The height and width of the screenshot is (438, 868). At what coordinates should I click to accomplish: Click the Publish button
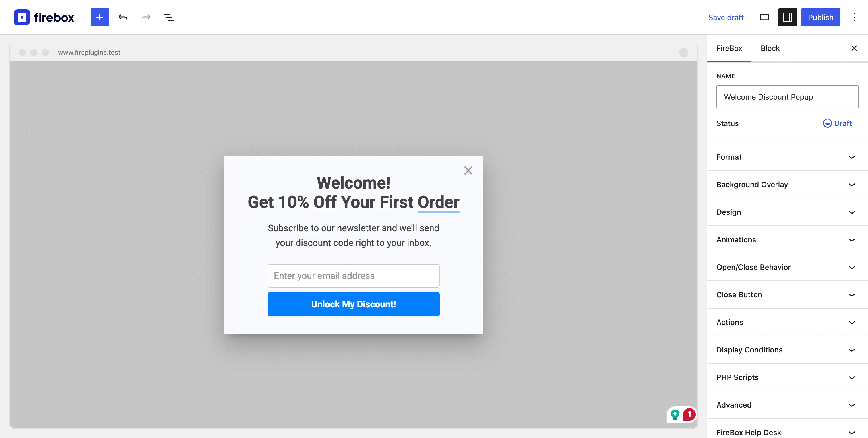[x=820, y=17]
